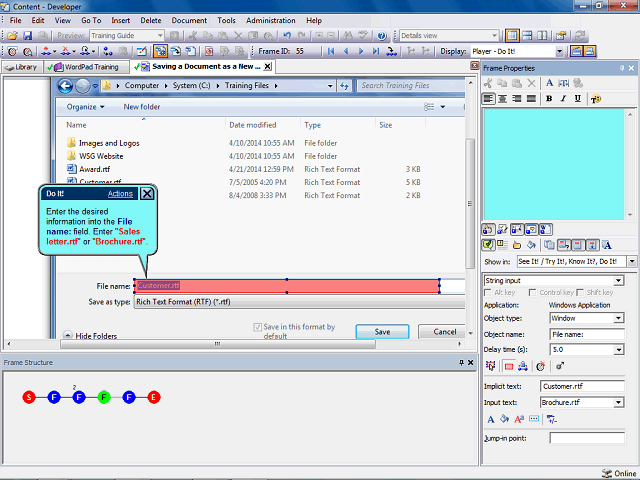Image resolution: width=640 pixels, height=480 pixels.
Task: Click the input font A icon
Action: (491, 419)
